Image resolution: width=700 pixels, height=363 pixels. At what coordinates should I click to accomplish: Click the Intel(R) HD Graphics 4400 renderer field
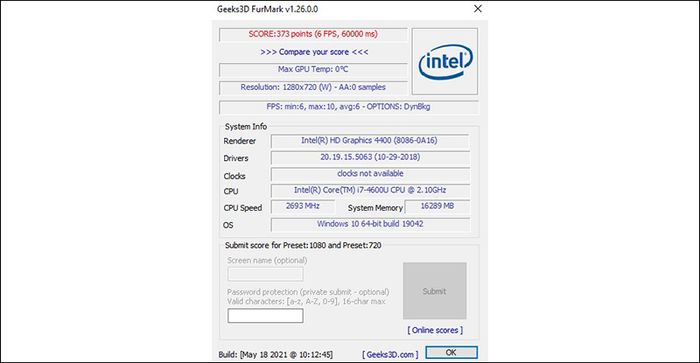(370, 141)
